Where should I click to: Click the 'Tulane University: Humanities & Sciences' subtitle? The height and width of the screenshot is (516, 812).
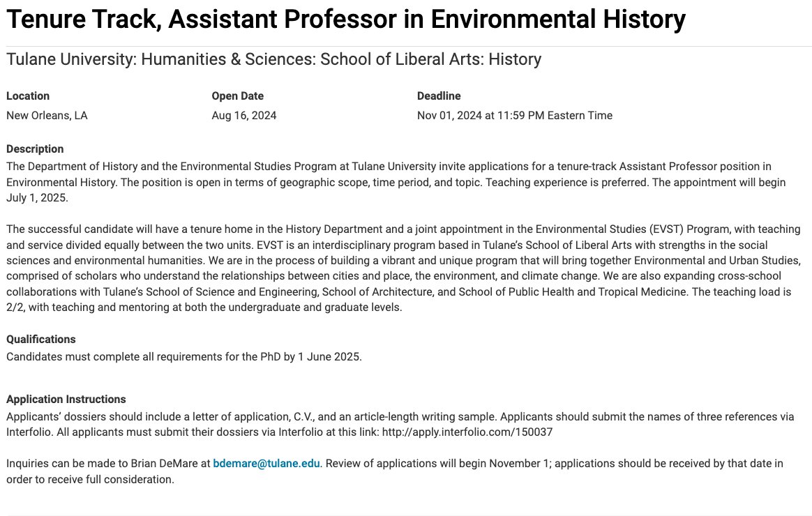[x=274, y=59]
